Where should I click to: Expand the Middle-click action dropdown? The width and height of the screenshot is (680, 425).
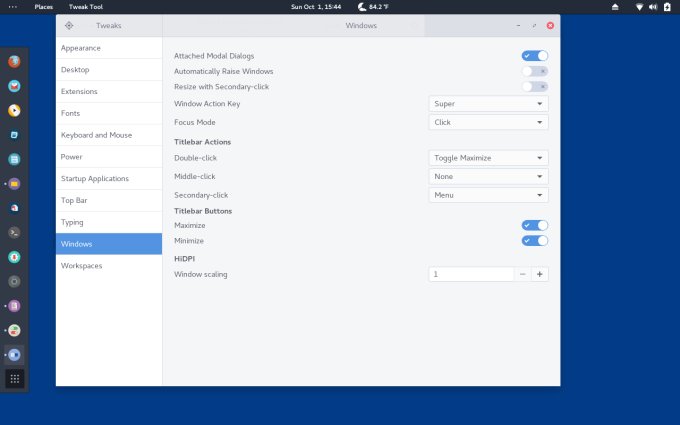click(x=488, y=177)
